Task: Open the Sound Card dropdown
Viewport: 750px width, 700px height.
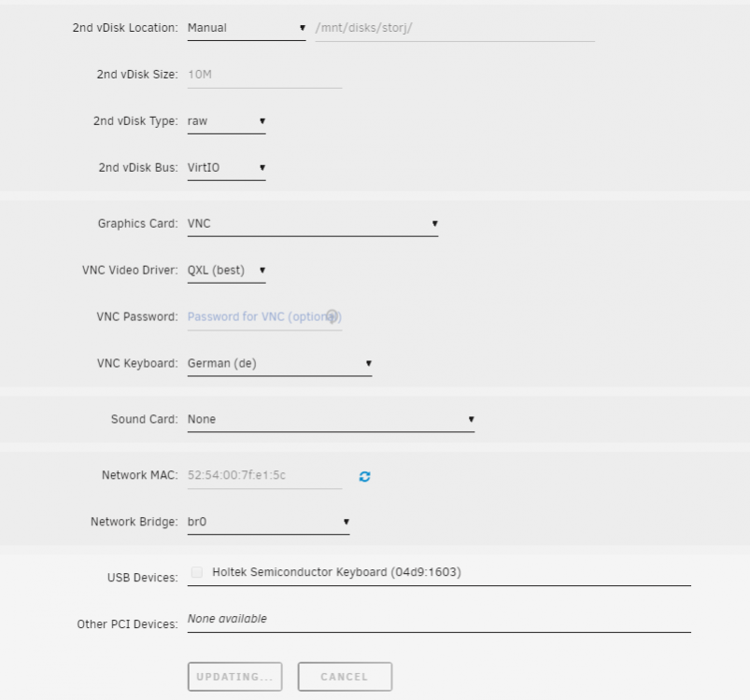Action: point(331,419)
